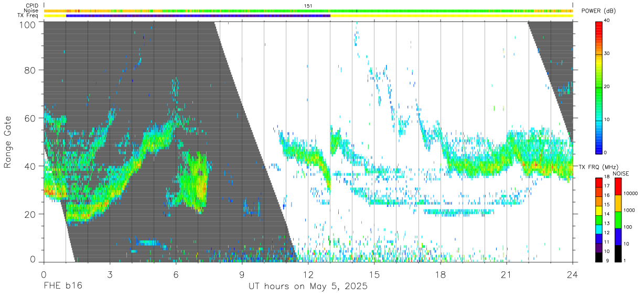Click the POWER (dB) rainbow color bar
The height and width of the screenshot is (297, 644).
[599, 87]
